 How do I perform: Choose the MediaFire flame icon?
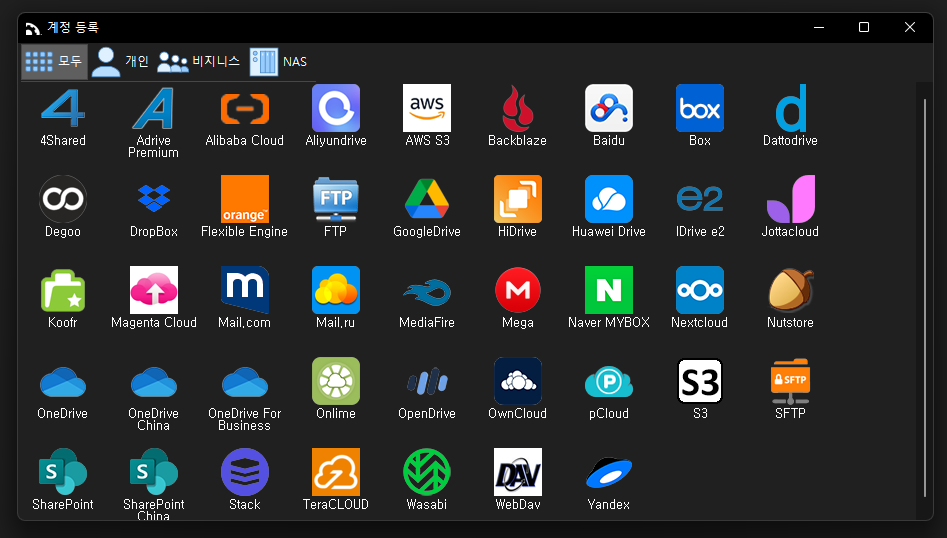(427, 290)
